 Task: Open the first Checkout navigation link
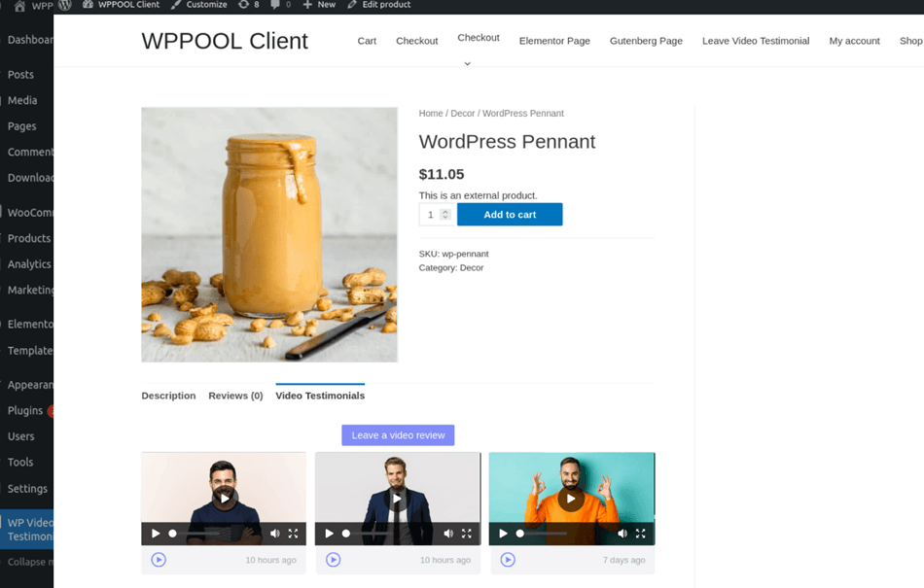416,41
